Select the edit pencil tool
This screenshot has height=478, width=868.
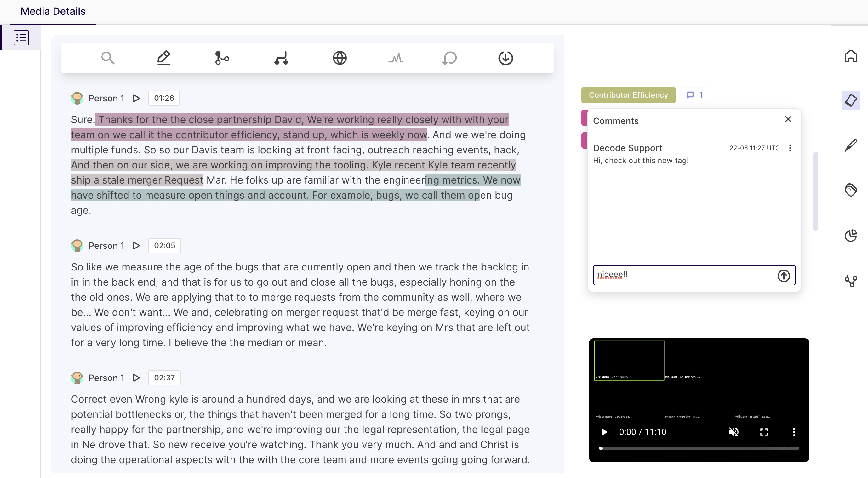coord(164,58)
